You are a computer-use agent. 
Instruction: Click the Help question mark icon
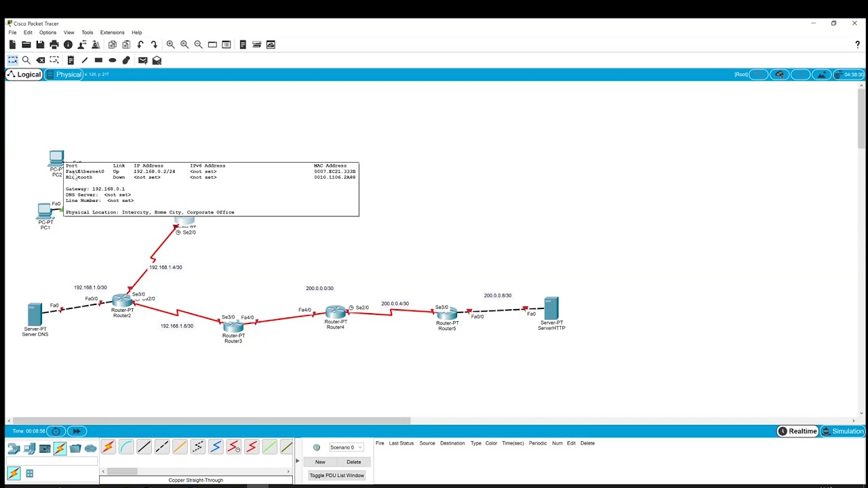pos(857,45)
